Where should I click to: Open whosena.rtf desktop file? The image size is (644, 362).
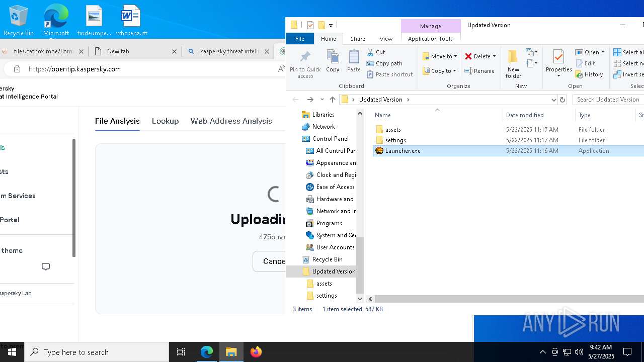pyautogui.click(x=131, y=21)
